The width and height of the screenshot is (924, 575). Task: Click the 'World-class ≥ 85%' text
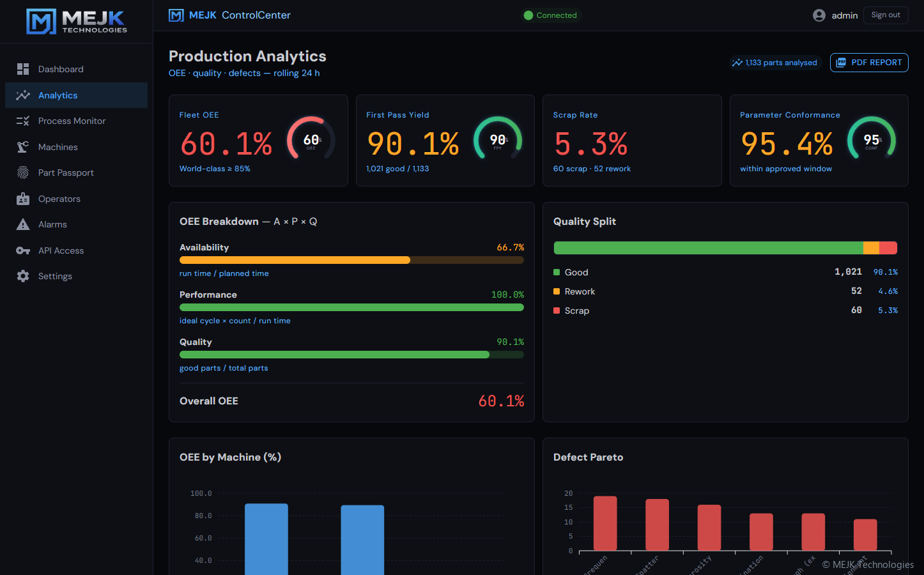[215, 169]
